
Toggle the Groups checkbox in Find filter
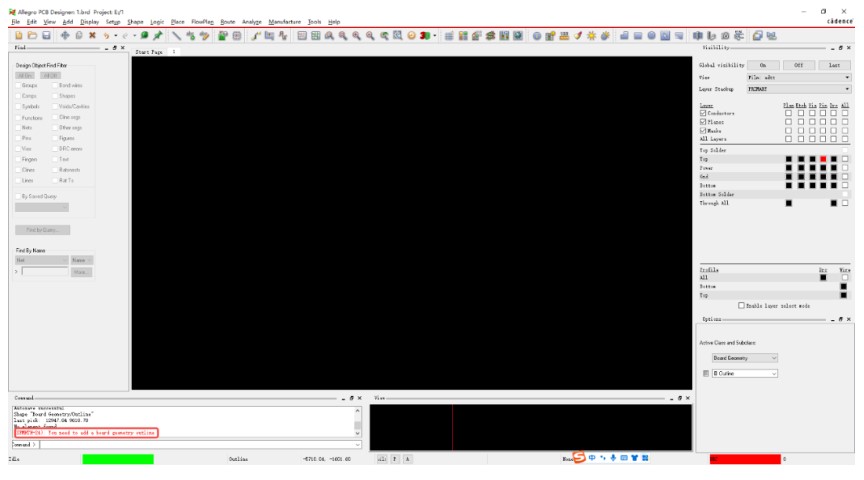pos(18,85)
